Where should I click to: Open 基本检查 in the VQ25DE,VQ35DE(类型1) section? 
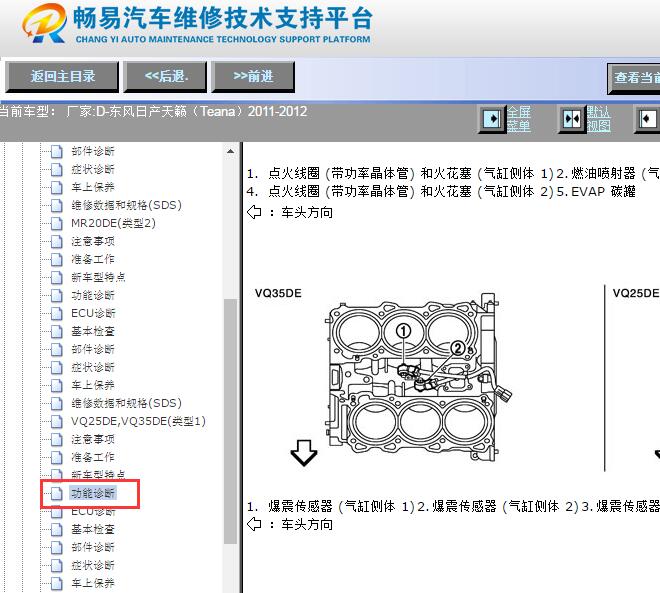pos(93,529)
